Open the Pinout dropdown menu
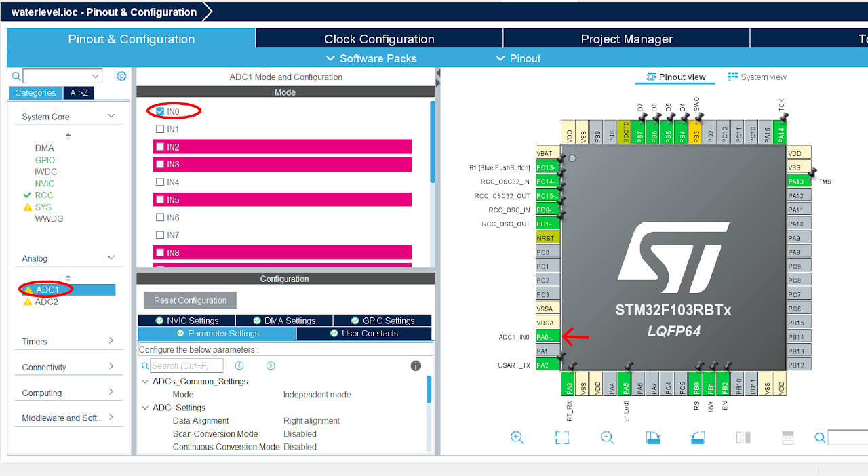The image size is (868, 476). 519,58
